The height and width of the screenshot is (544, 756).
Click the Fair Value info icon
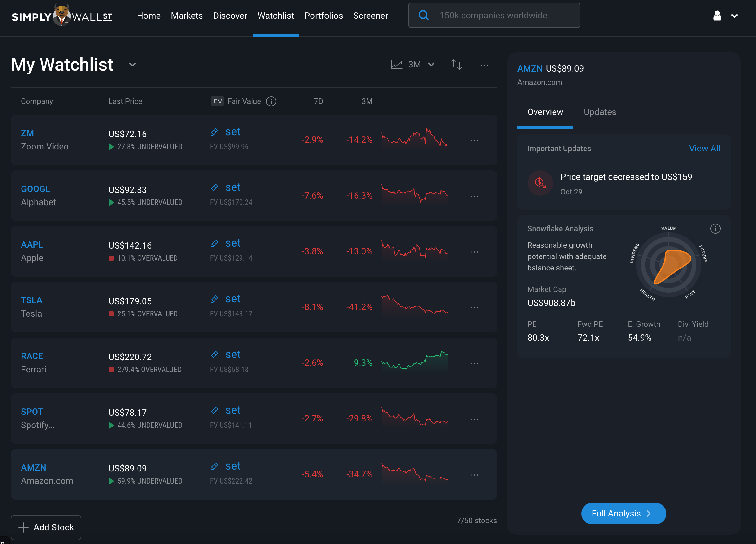pyautogui.click(x=271, y=101)
